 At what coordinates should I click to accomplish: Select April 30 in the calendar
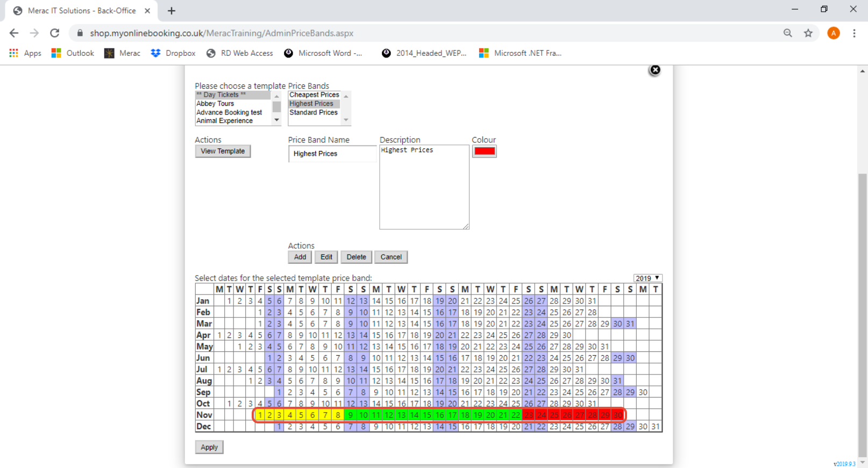pyautogui.click(x=567, y=335)
